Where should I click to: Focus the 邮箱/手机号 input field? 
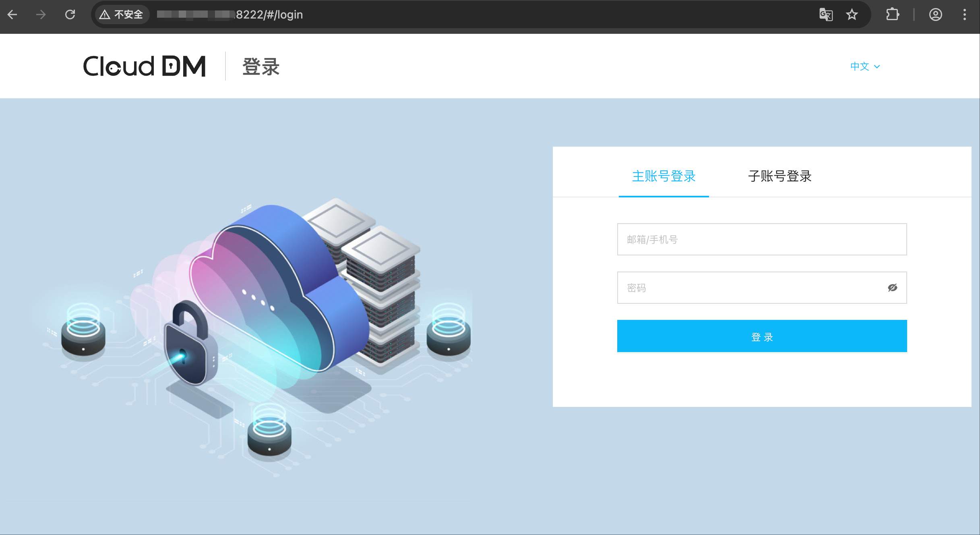tap(762, 239)
